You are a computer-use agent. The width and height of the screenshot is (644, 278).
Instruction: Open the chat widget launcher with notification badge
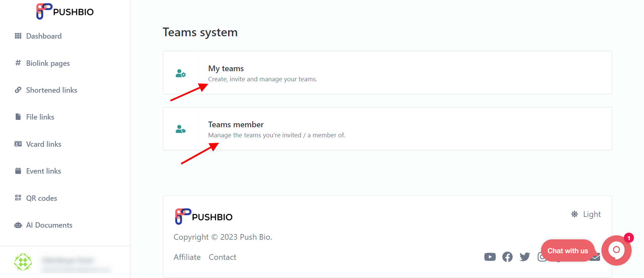(x=616, y=250)
